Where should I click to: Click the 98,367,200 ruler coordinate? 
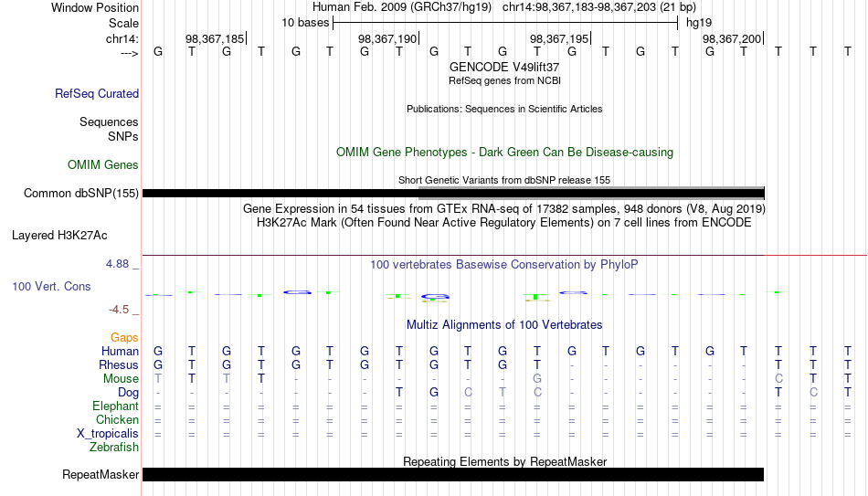tap(732, 38)
